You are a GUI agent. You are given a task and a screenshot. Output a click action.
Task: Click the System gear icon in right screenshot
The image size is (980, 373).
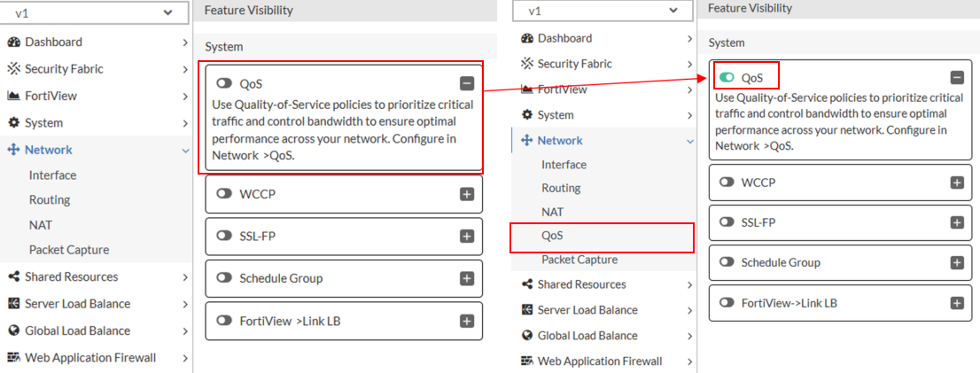pos(527,115)
